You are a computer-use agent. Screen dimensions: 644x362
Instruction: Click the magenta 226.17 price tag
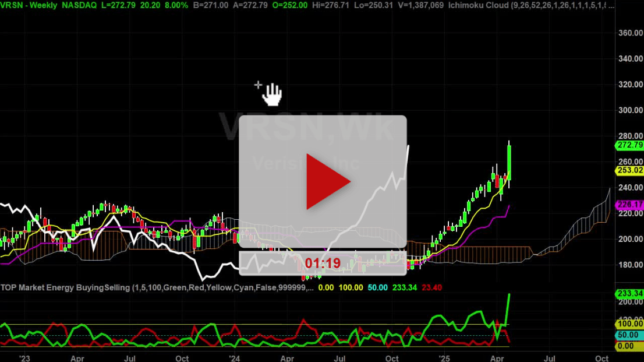point(629,205)
